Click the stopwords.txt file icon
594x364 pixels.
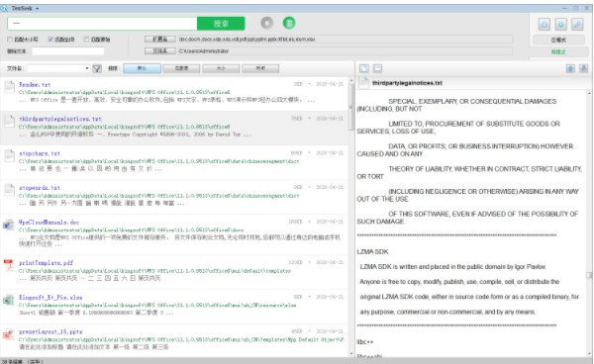tap(9, 190)
